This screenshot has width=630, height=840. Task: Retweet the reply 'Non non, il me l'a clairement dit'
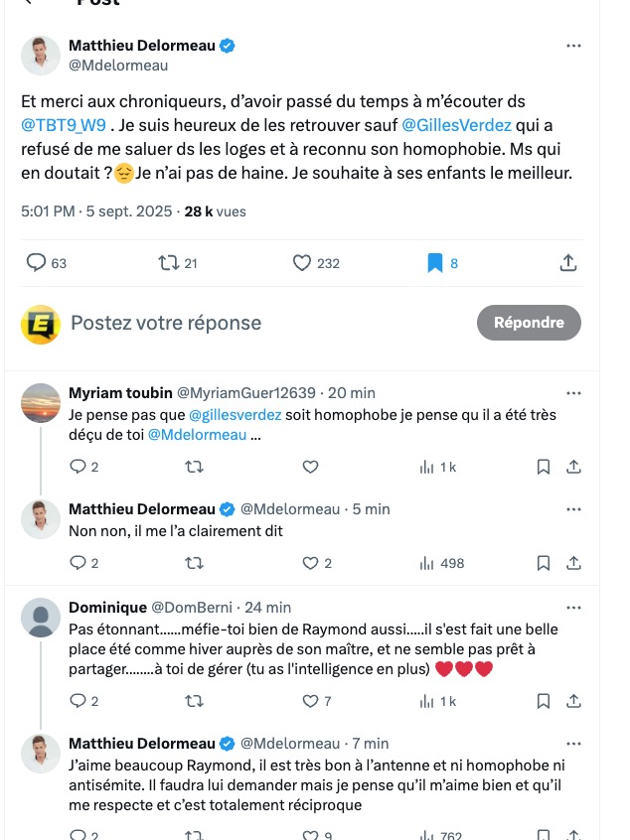click(x=195, y=563)
